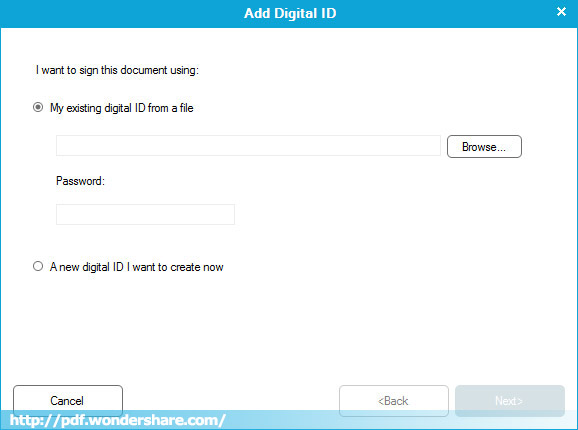Go to the previous step with <Back
Viewport: 578px width, 430px height.
click(x=394, y=401)
